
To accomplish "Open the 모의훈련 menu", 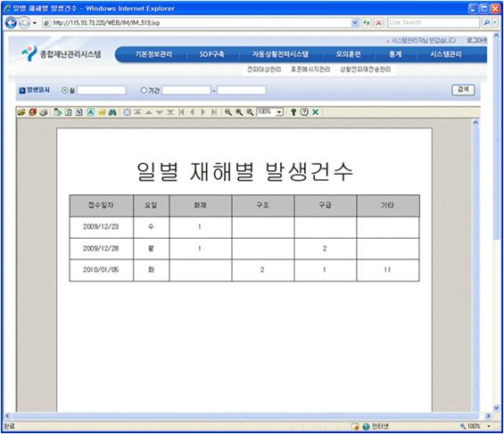I will click(349, 54).
